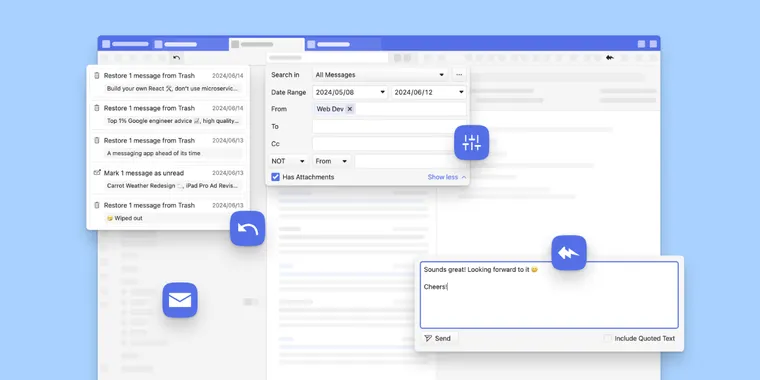
Task: Select the 'Build your own React' subject line
Action: pyautogui.click(x=173, y=89)
